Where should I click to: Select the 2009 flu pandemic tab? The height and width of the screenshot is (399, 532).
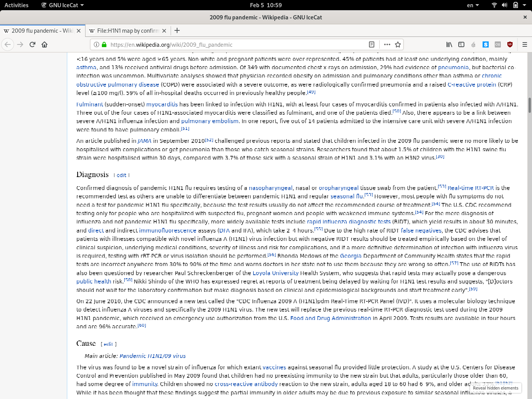coord(42,31)
